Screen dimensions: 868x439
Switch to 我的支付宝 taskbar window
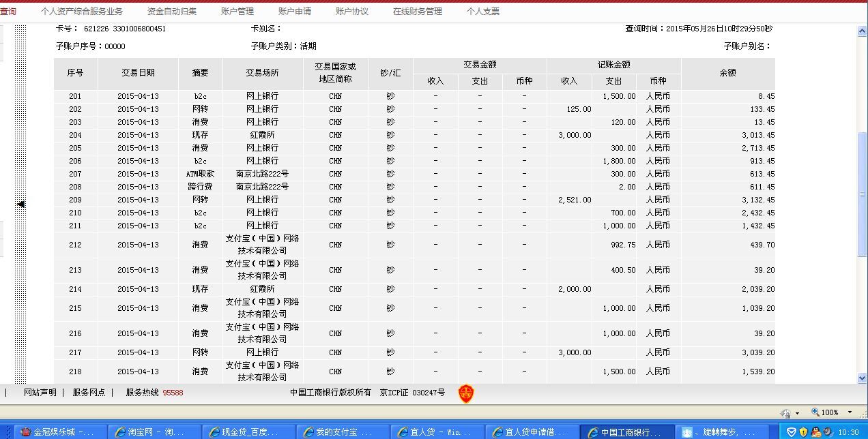343,432
